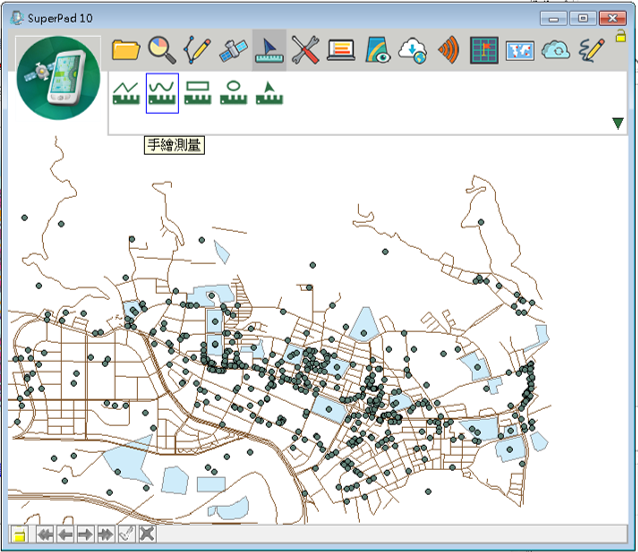Click the yellow layer icon in status bar
This screenshot has width=638, height=552.
[x=19, y=534]
